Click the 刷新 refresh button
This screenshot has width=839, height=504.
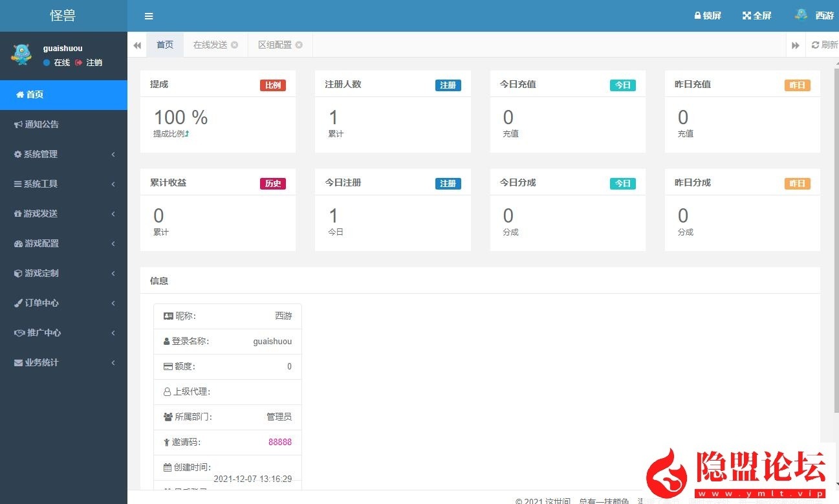823,45
